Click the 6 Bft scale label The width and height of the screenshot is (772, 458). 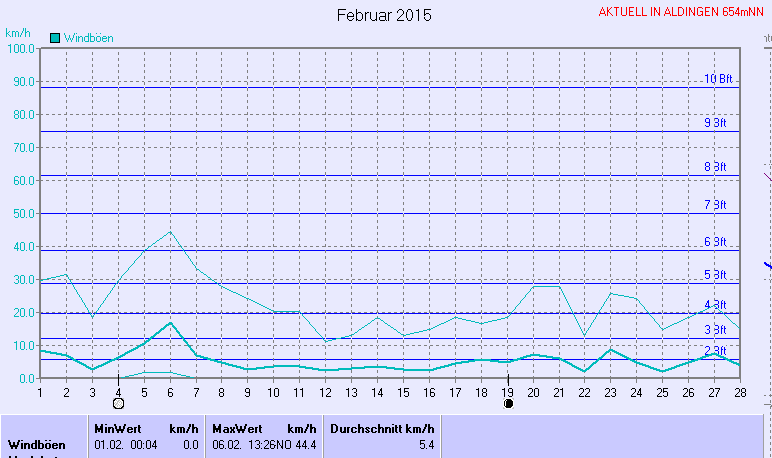(714, 242)
